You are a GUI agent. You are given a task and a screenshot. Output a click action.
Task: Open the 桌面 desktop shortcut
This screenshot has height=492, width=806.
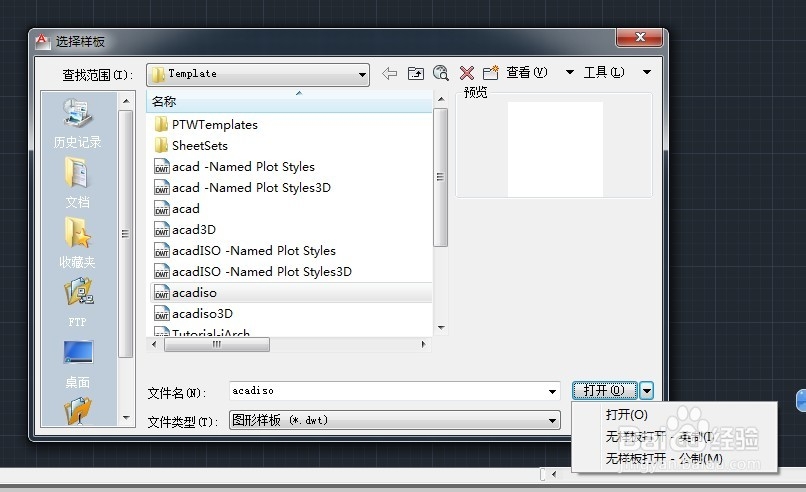pyautogui.click(x=78, y=363)
